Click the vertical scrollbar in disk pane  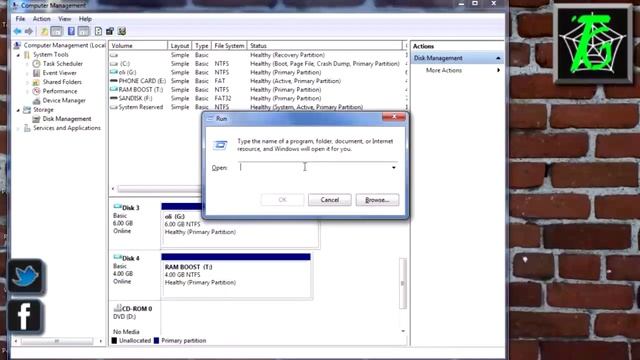403,283
